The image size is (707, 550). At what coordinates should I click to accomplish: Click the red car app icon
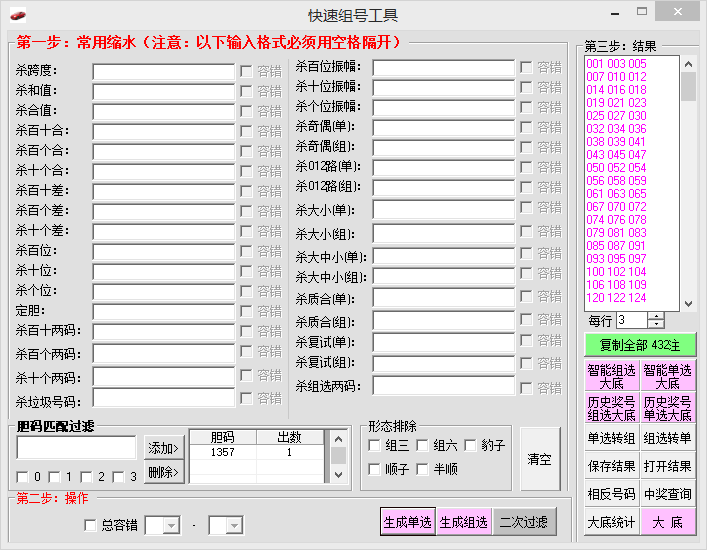(18, 16)
